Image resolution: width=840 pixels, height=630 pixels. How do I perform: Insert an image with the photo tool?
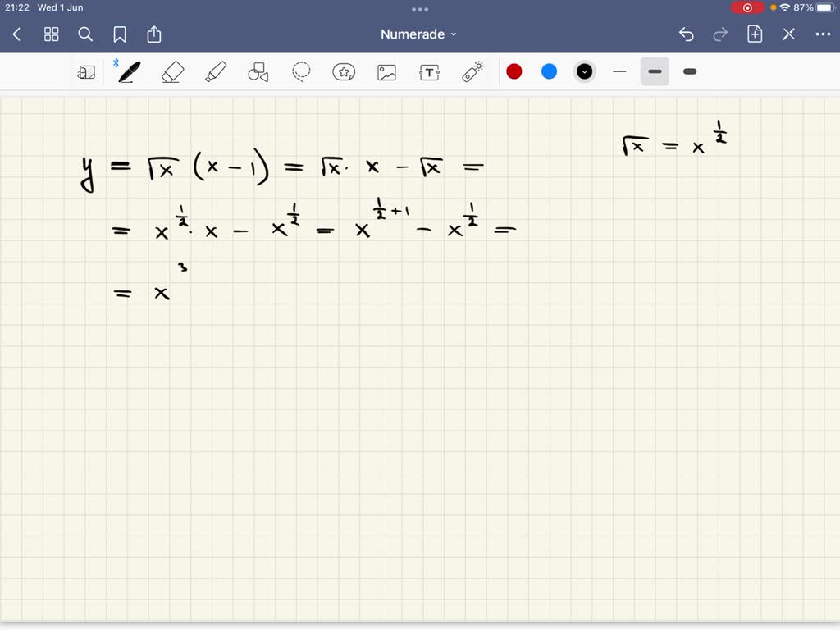(386, 71)
